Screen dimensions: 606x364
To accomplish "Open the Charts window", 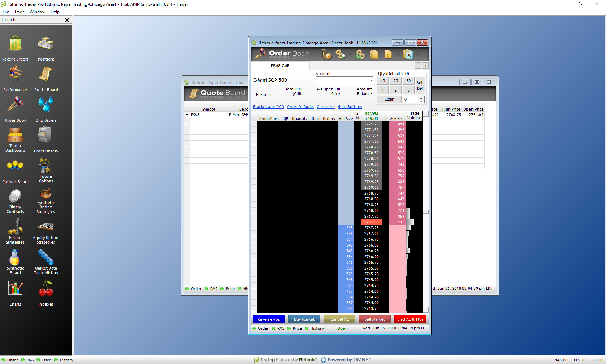I will (x=15, y=293).
